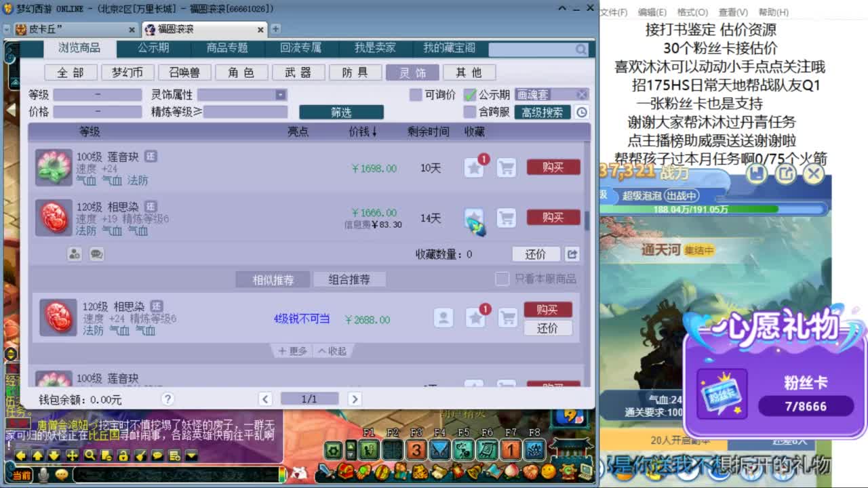The height and width of the screenshot is (488, 868).
Task: Click the clock history icon beside 高级搜索
Action: click(x=581, y=112)
